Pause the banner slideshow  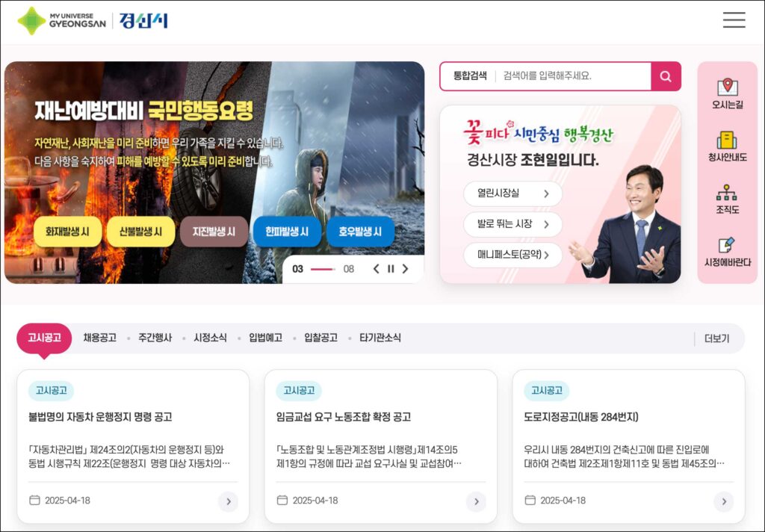click(x=391, y=269)
